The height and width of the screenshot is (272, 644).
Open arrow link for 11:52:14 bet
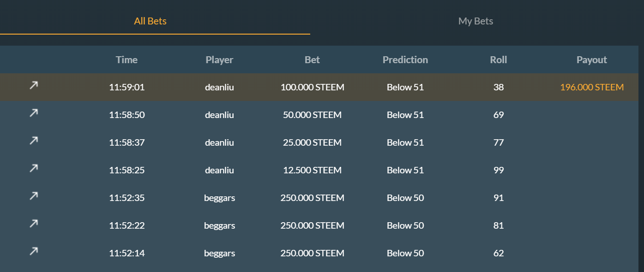34,251
